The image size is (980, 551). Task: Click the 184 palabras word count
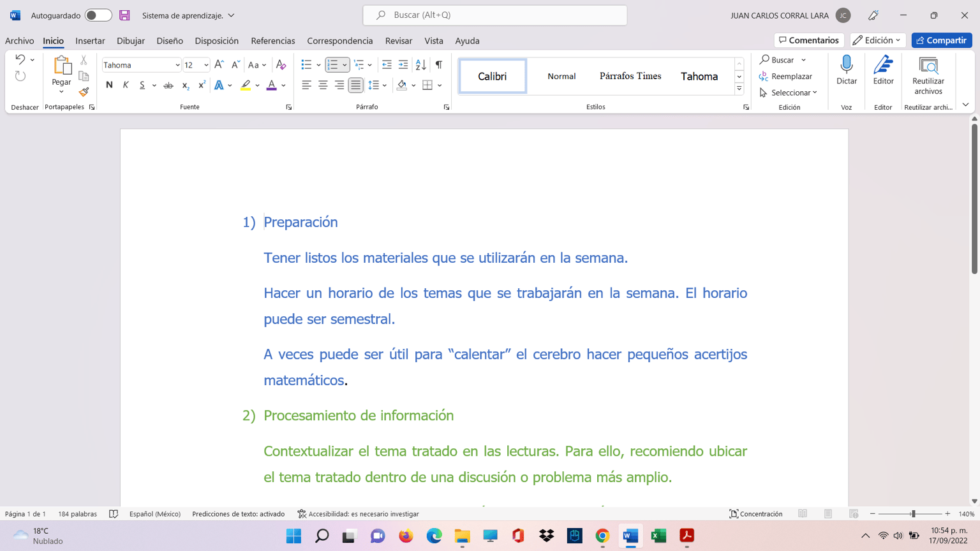tap(78, 514)
